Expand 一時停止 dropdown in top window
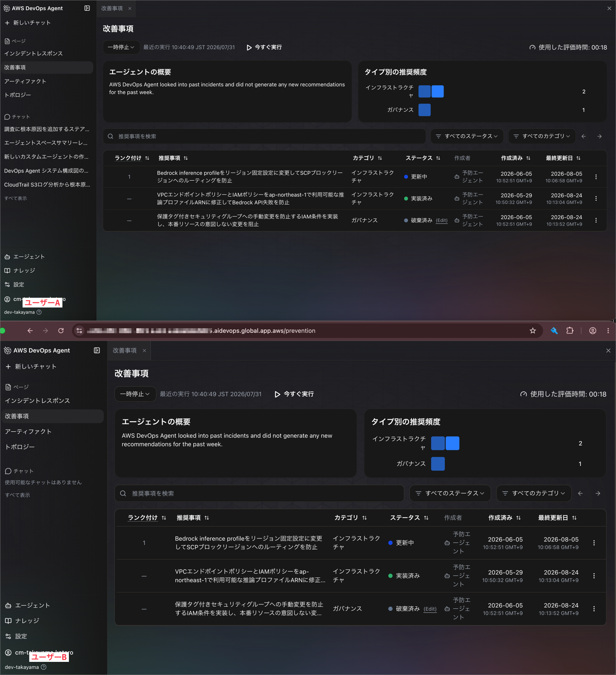This screenshot has width=616, height=675. pos(121,47)
